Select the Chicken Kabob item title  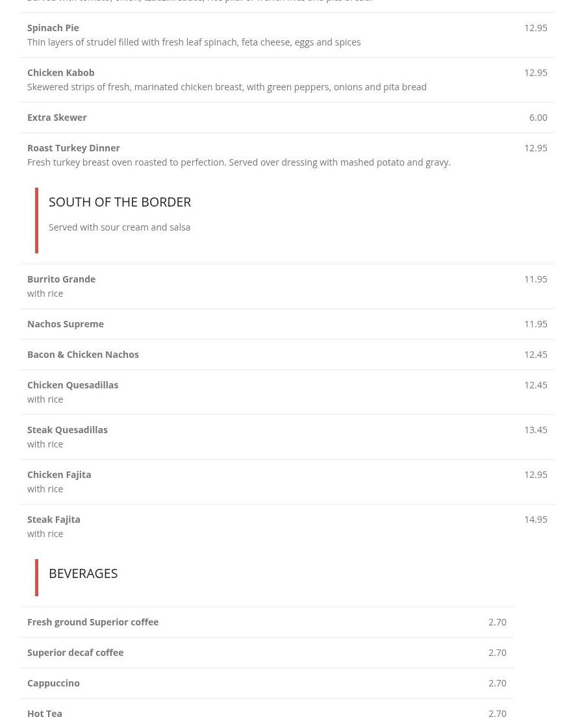click(x=61, y=73)
